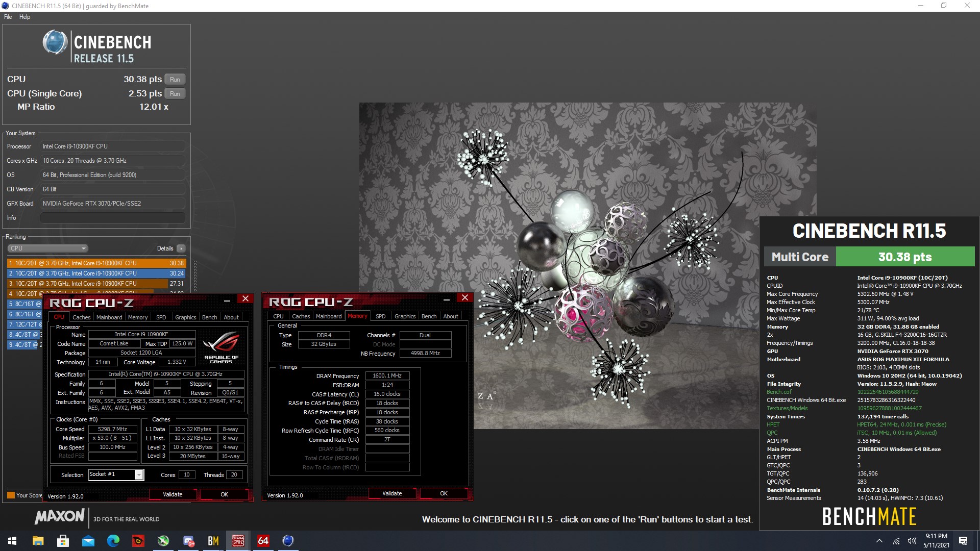Restore down the Cinebench main window
The height and width of the screenshot is (551, 980).
944,6
